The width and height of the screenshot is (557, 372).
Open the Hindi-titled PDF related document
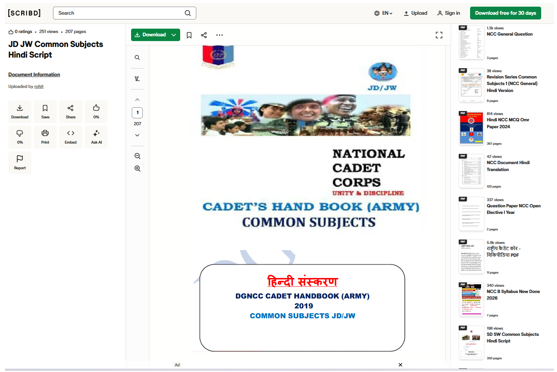pos(503,252)
